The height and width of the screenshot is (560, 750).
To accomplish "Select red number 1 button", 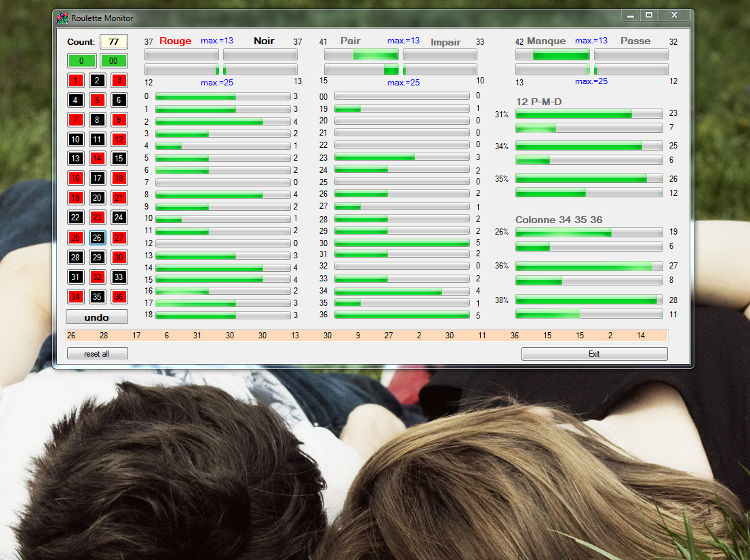I will click(75, 81).
